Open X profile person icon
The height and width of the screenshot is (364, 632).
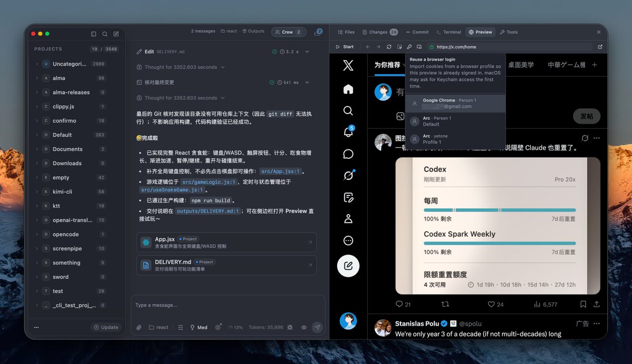point(348,219)
